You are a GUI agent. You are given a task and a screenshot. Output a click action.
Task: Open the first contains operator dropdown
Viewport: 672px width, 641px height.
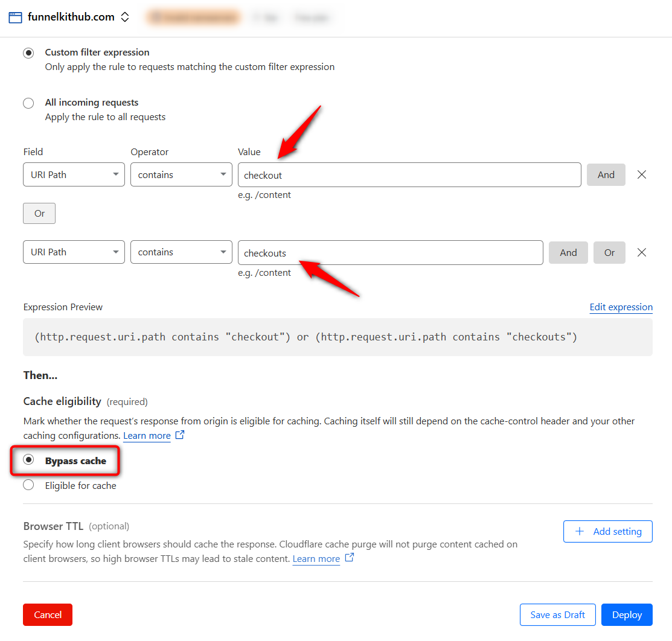[181, 174]
